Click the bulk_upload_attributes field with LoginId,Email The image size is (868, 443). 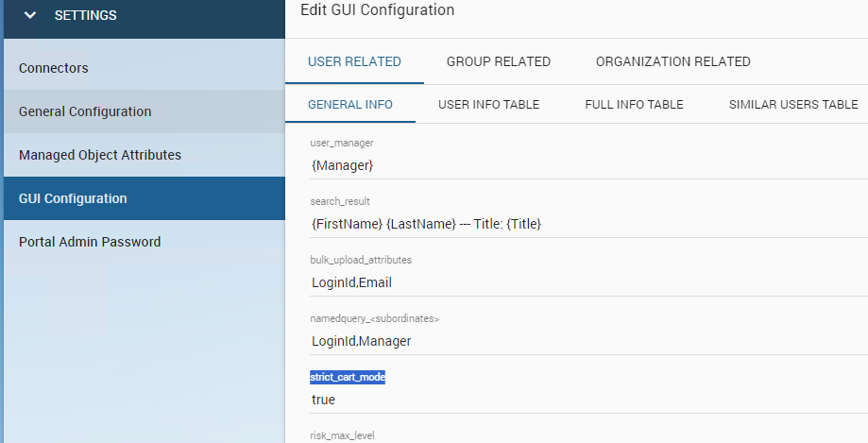coord(586,282)
